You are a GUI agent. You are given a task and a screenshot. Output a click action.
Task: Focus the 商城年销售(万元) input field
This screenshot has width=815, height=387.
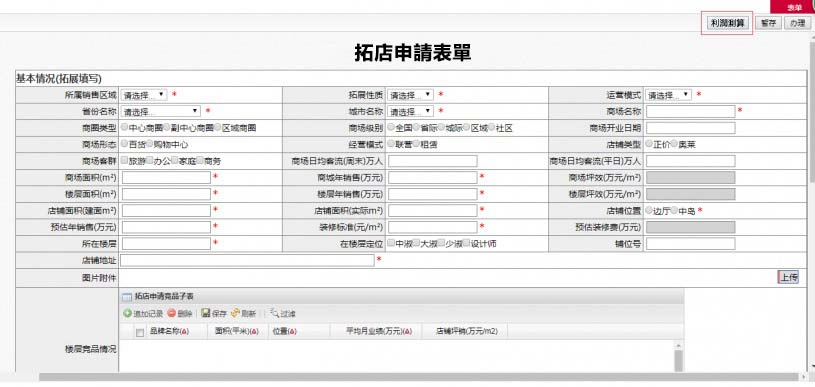pyautogui.click(x=432, y=178)
